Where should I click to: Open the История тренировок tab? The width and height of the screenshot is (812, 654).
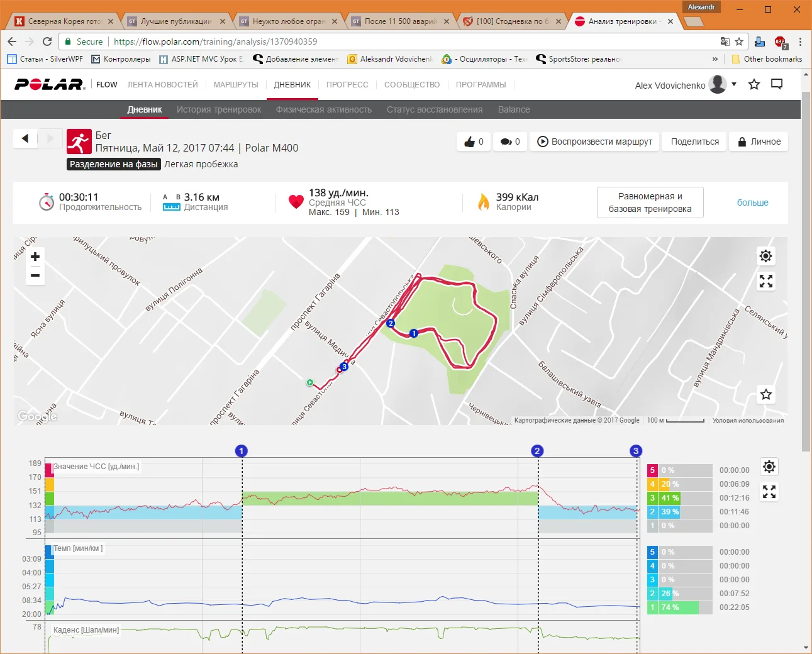point(219,109)
